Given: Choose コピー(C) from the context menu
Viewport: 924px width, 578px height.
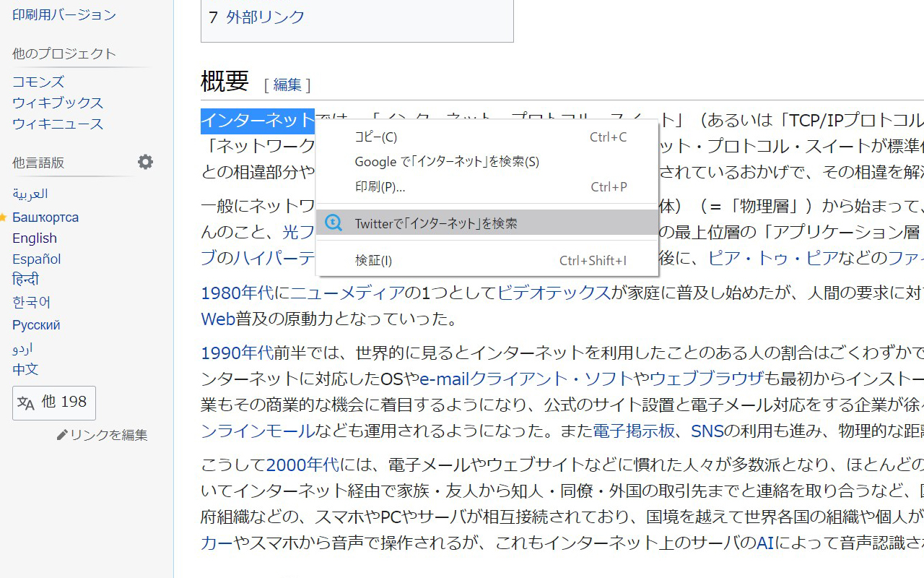Looking at the screenshot, I should point(487,137).
